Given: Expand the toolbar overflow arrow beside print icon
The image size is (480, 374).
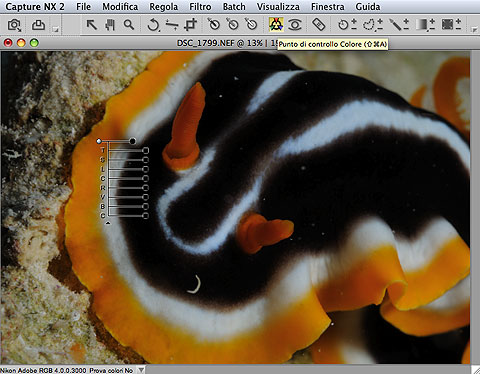Looking at the screenshot, I should pos(56,30).
